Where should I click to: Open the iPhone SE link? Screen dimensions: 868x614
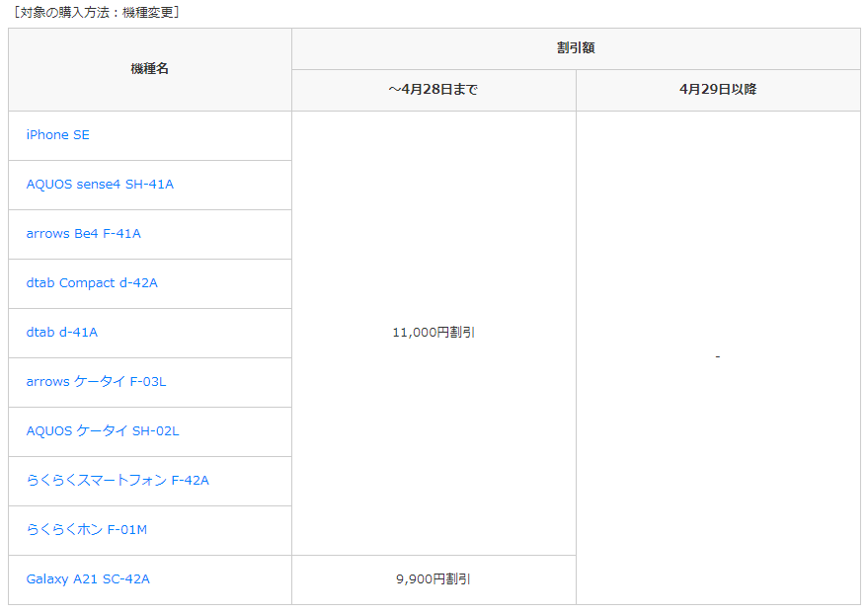pos(57,135)
